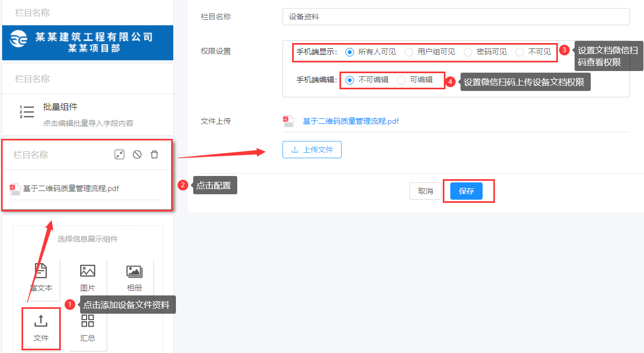
Task: Click the 取消 cancel button
Action: [426, 190]
